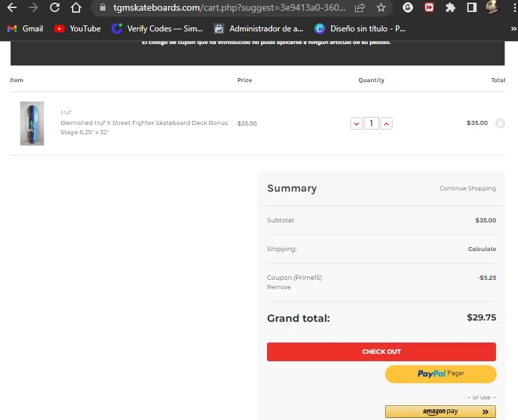Screen dimensions: 518x420
Task: Click the Huf skateboard deck thumbnail
Action: coord(32,124)
